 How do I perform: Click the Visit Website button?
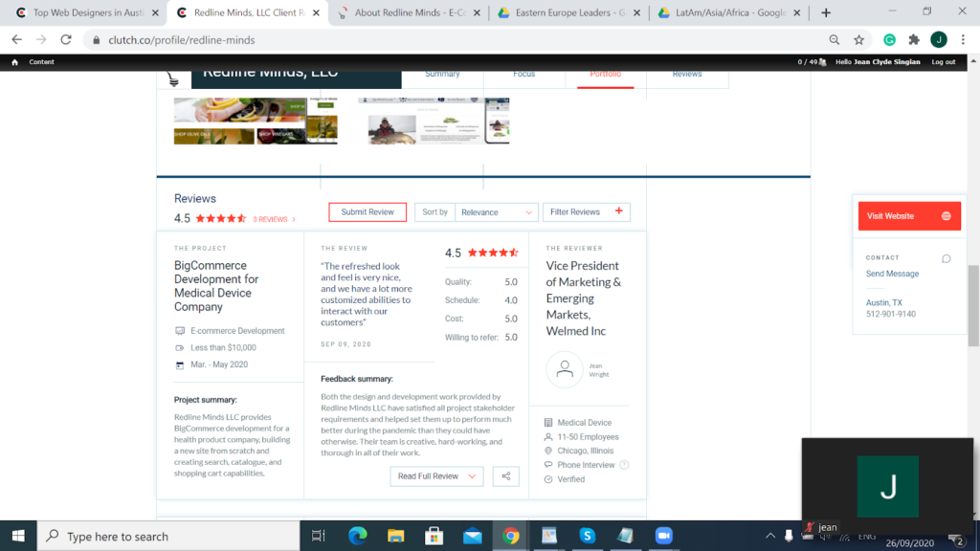(x=909, y=216)
